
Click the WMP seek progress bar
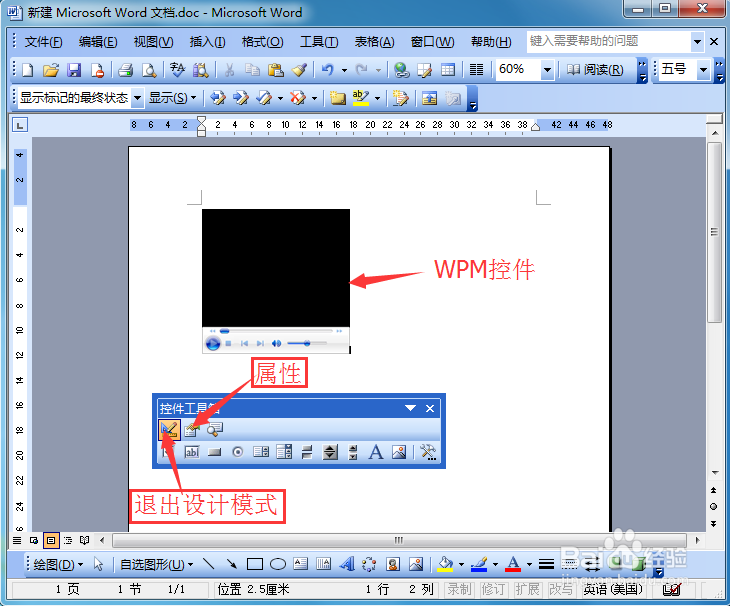pyautogui.click(x=276, y=331)
